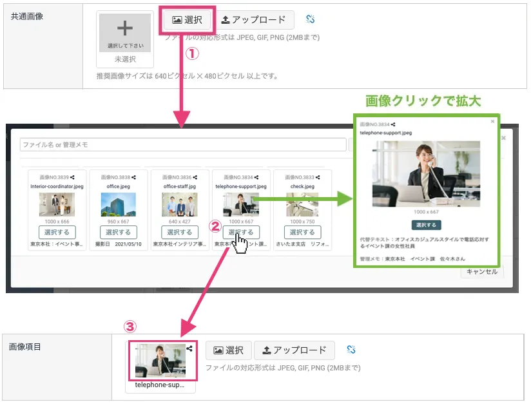531x420 pixels.
Task: Click 選択する under office.jpeg
Action: (x=119, y=232)
